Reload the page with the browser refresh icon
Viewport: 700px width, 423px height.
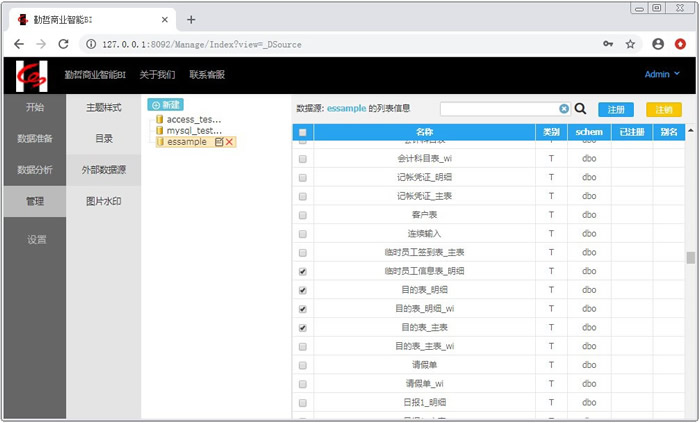(x=63, y=44)
